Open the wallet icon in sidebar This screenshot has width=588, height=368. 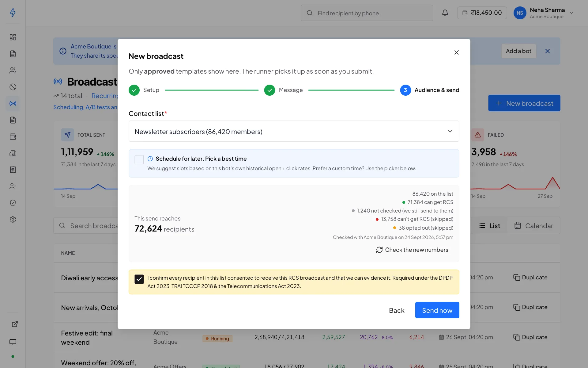coord(13,136)
